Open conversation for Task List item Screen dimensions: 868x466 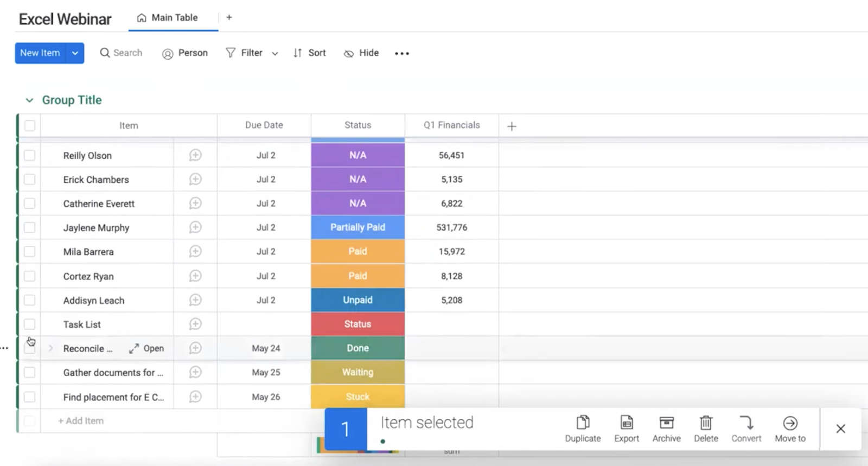tap(195, 324)
